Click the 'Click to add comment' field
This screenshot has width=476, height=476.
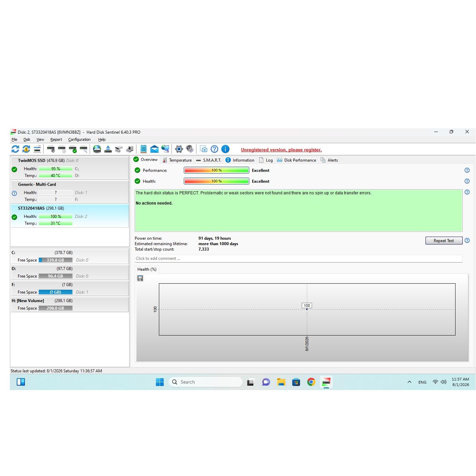click(298, 258)
